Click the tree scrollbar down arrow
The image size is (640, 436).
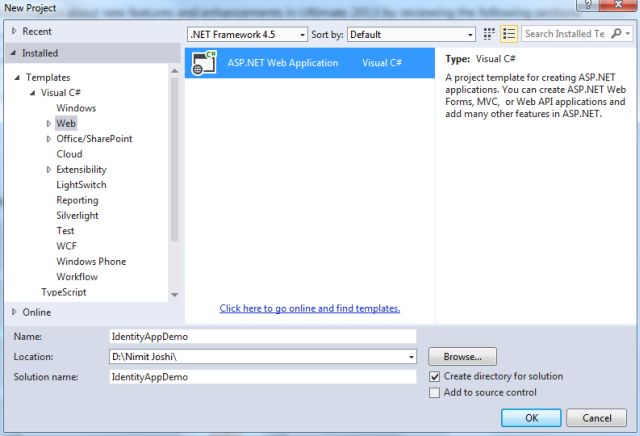pyautogui.click(x=175, y=295)
